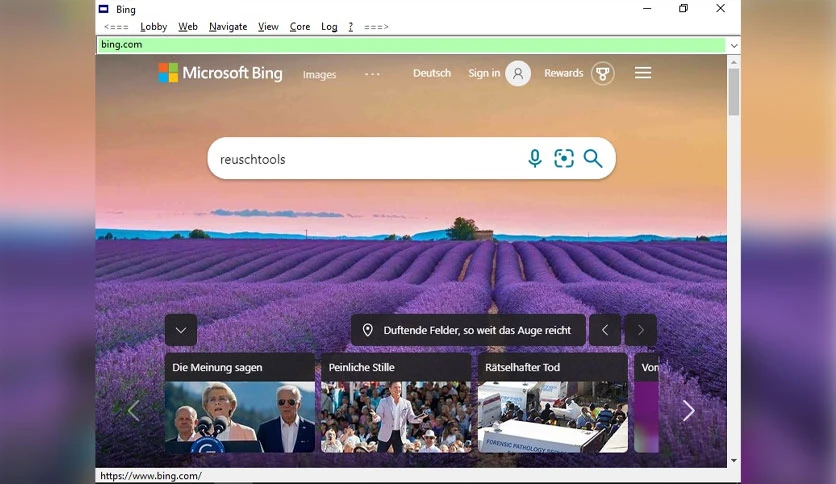
Task: Open the Web menu
Action: point(188,27)
